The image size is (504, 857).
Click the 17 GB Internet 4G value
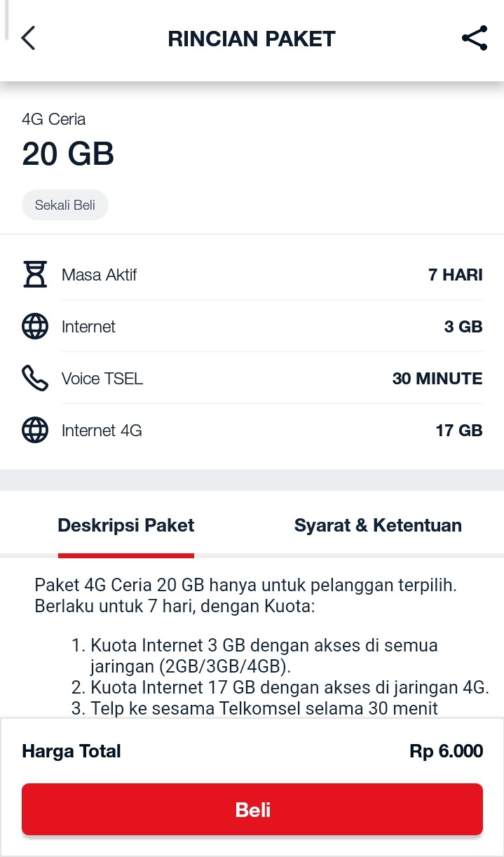[x=459, y=430]
